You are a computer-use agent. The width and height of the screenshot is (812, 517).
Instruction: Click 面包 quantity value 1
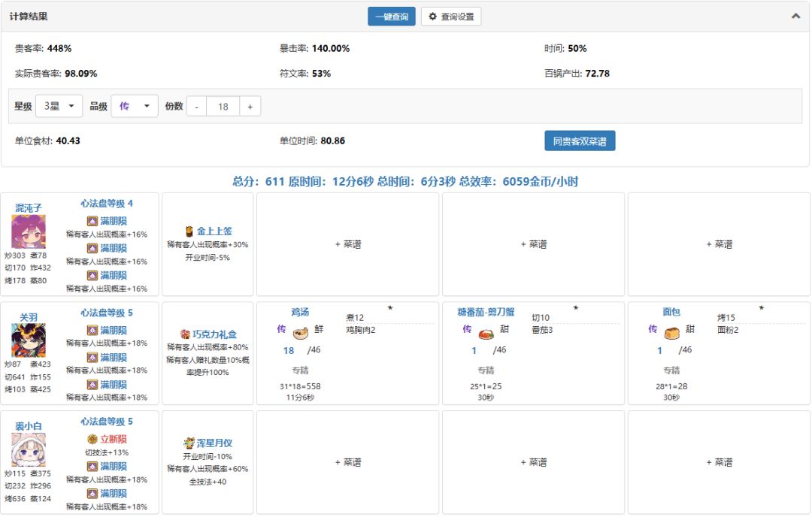click(x=660, y=351)
